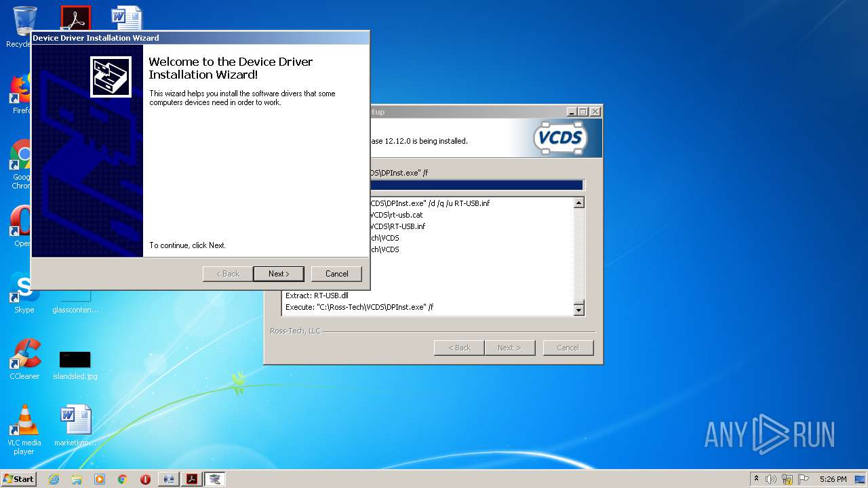Screen dimensions: 868x488
Task: Click the Show Desktop button
Action: coord(861,479)
